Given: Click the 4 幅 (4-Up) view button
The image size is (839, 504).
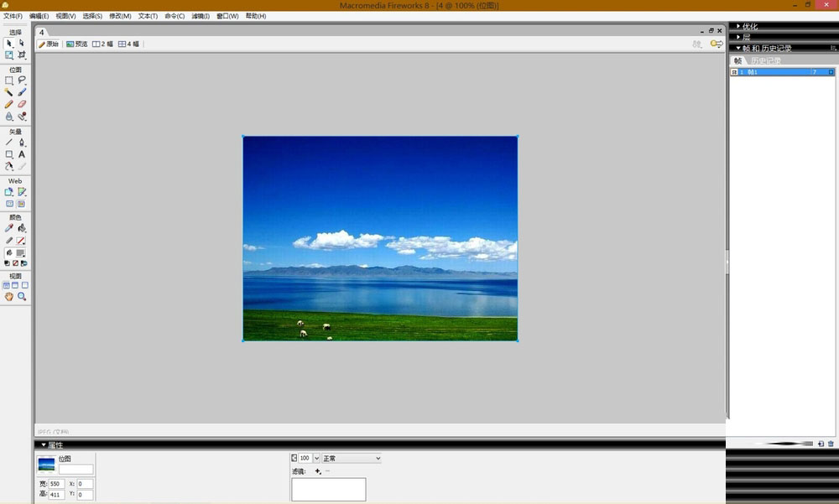Looking at the screenshot, I should pos(129,44).
